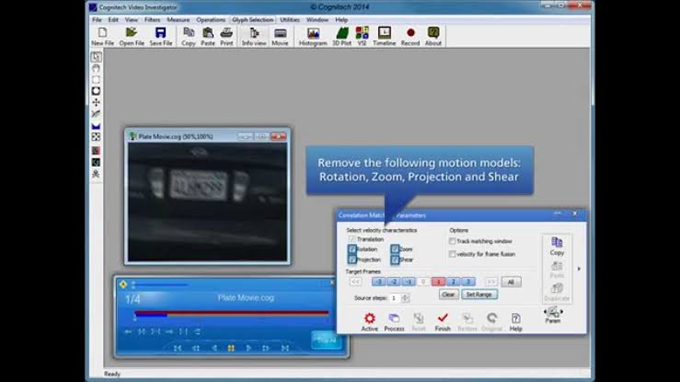Open the Filters menu
The width and height of the screenshot is (680, 382).
point(152,20)
